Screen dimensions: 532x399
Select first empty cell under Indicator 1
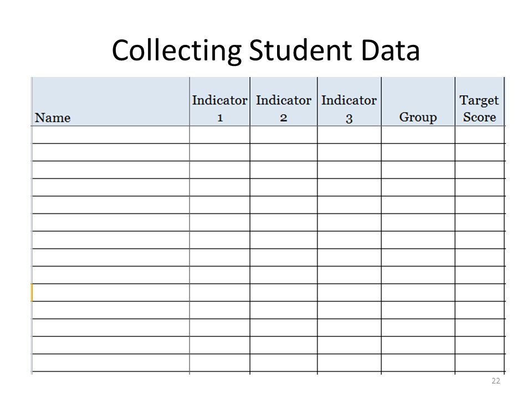coord(220,135)
